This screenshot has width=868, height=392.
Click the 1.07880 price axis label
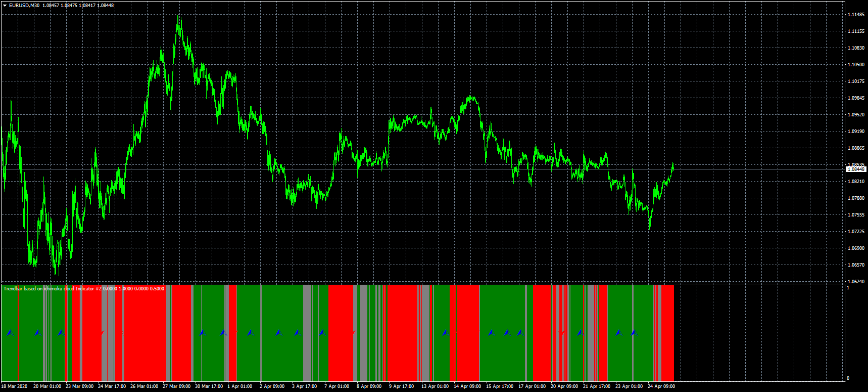tap(856, 198)
